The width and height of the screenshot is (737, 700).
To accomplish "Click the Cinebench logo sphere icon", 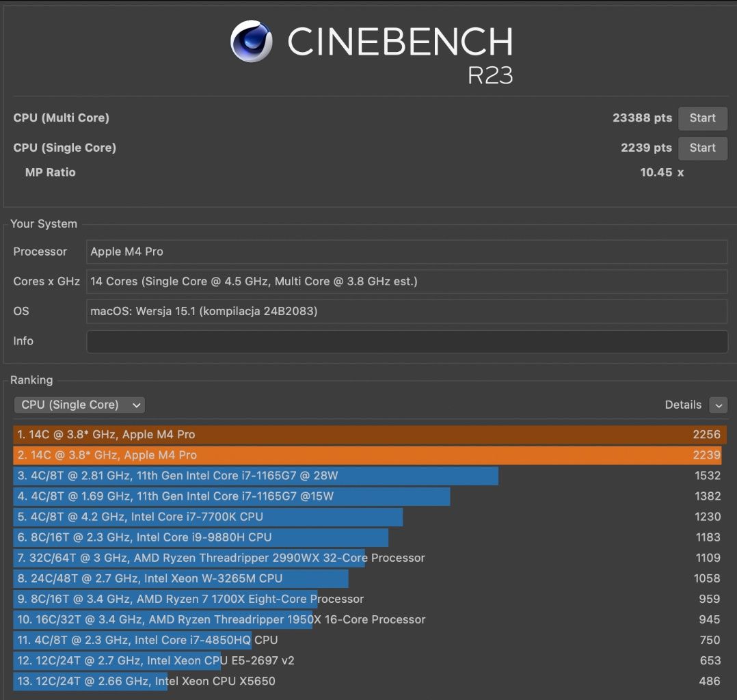I will tap(252, 41).
